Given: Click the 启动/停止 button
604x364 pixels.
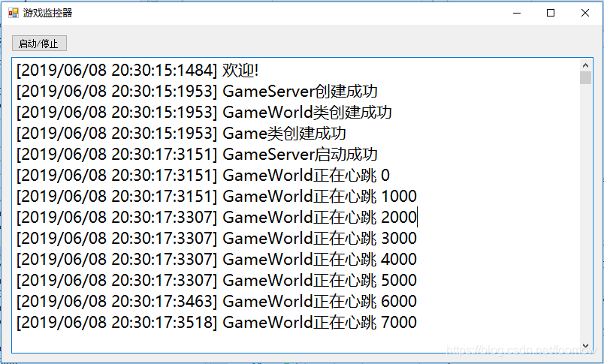Looking at the screenshot, I should [x=39, y=44].
